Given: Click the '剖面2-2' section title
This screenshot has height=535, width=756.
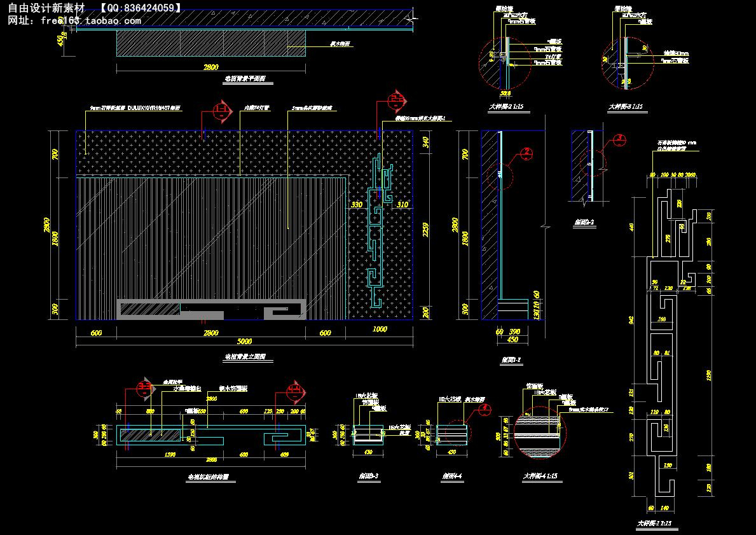Looking at the screenshot, I should coord(584,223).
